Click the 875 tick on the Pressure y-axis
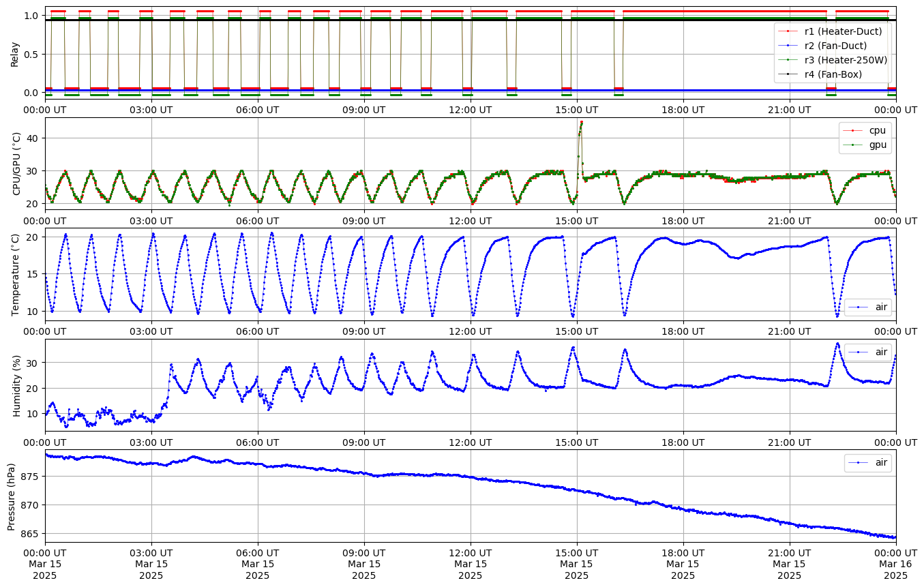 click(x=32, y=476)
